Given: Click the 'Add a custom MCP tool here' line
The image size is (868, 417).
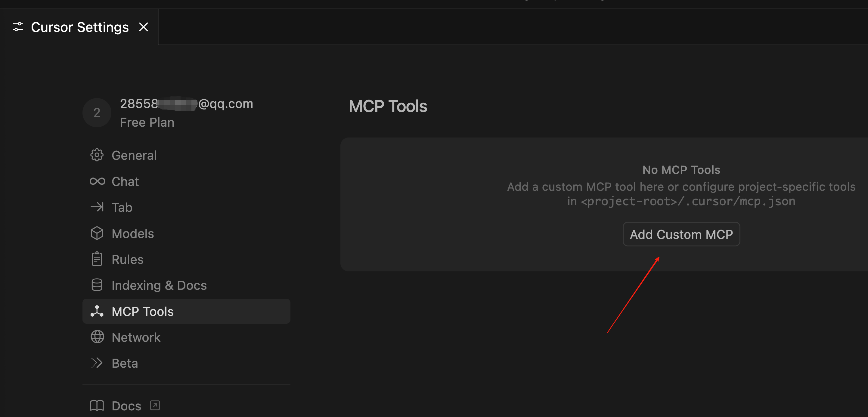Looking at the screenshot, I should [x=681, y=187].
